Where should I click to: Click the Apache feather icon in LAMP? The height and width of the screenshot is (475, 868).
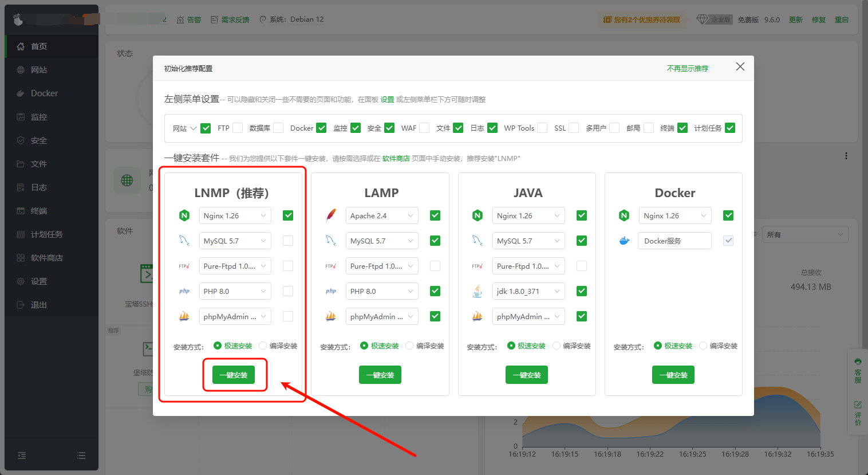(x=331, y=215)
